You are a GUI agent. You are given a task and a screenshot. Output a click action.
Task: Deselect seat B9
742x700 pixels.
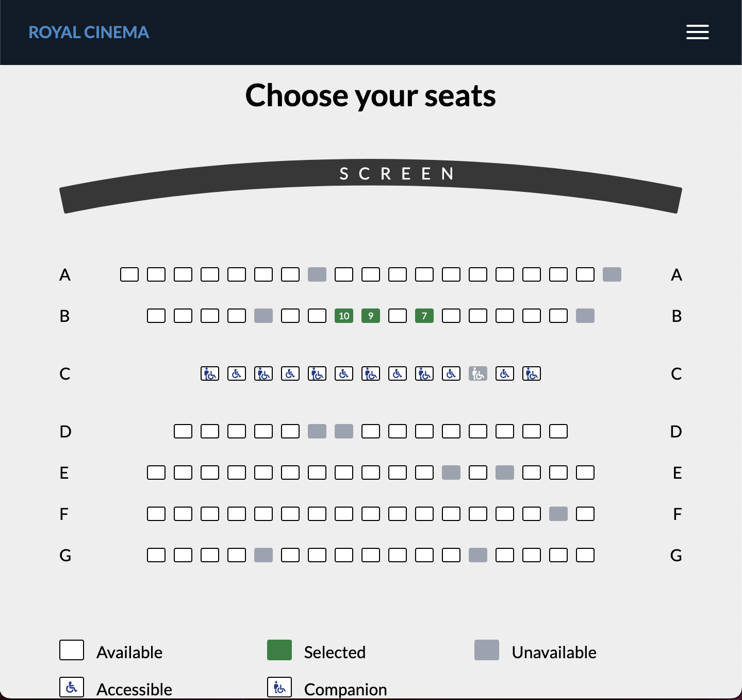click(x=371, y=316)
